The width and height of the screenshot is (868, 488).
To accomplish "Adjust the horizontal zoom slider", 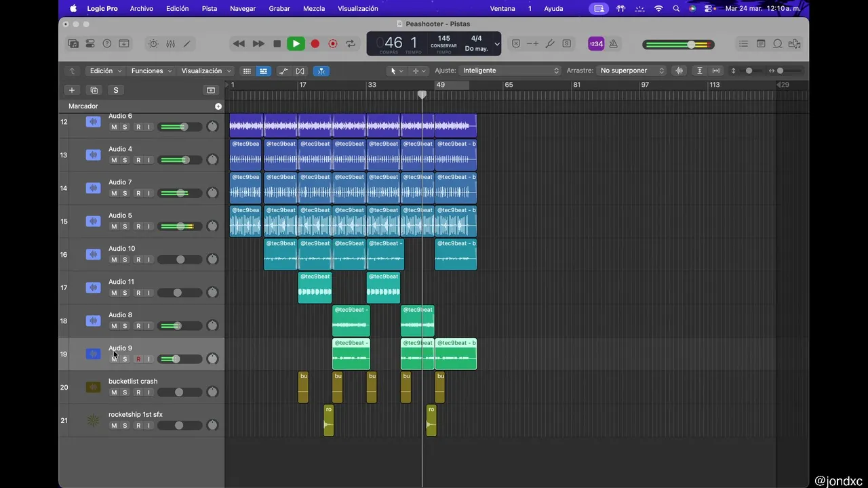I will [x=780, y=70].
